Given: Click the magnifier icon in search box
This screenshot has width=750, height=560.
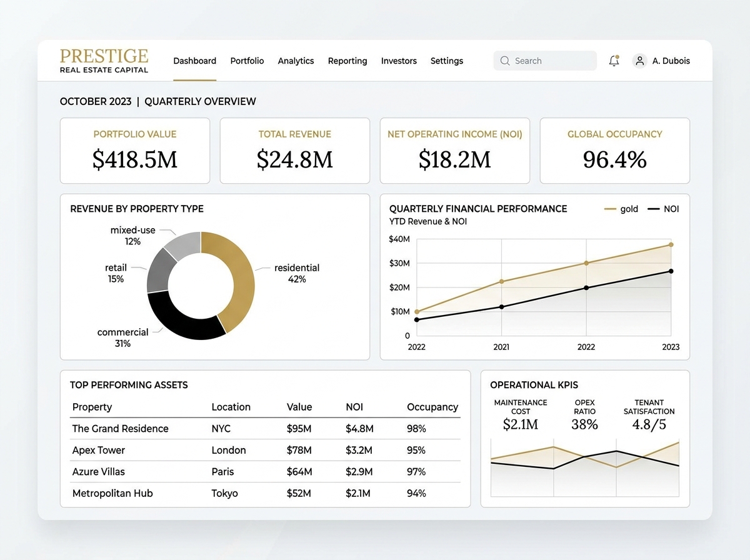Looking at the screenshot, I should pos(505,61).
